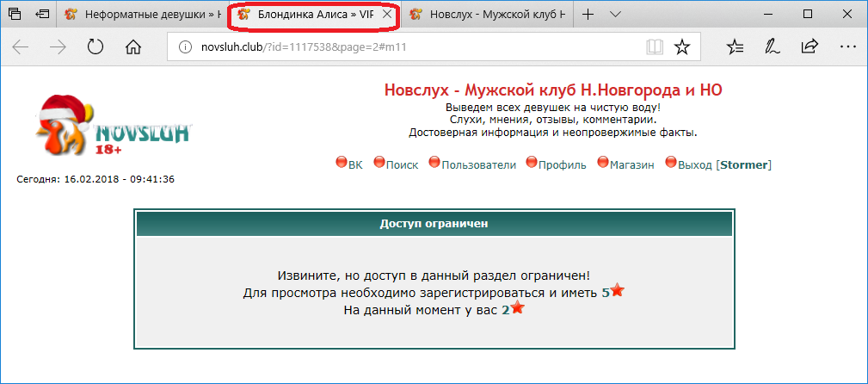Open the ВК link
Image resolution: width=868 pixels, height=384 pixels.
[349, 164]
